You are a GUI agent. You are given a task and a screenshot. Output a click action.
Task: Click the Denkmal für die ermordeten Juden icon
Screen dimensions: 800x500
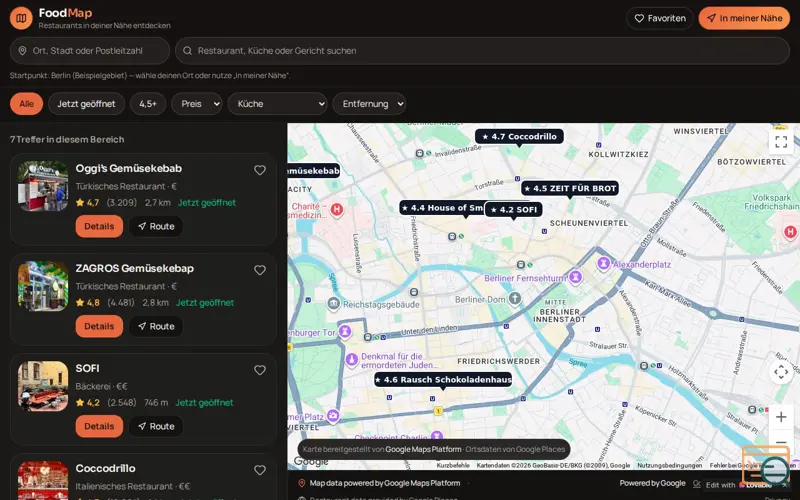[352, 360]
